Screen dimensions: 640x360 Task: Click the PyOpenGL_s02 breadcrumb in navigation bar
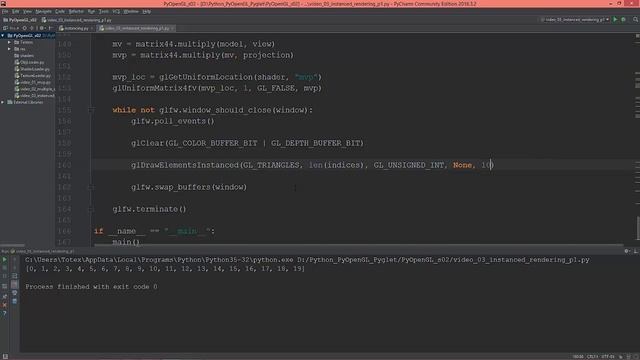(x=20, y=20)
